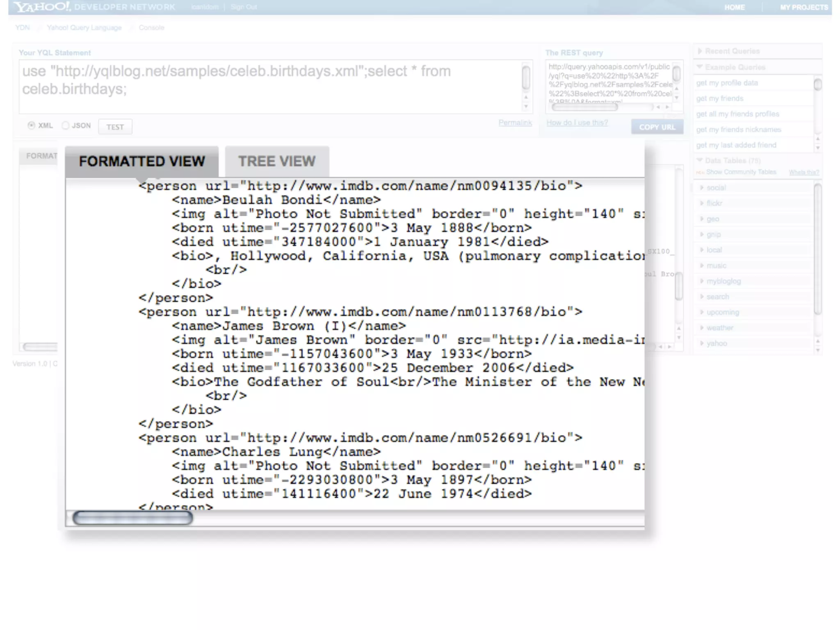Click the '22 June 1974' died line
Viewport: 840px width, 630px height.
coord(352,494)
